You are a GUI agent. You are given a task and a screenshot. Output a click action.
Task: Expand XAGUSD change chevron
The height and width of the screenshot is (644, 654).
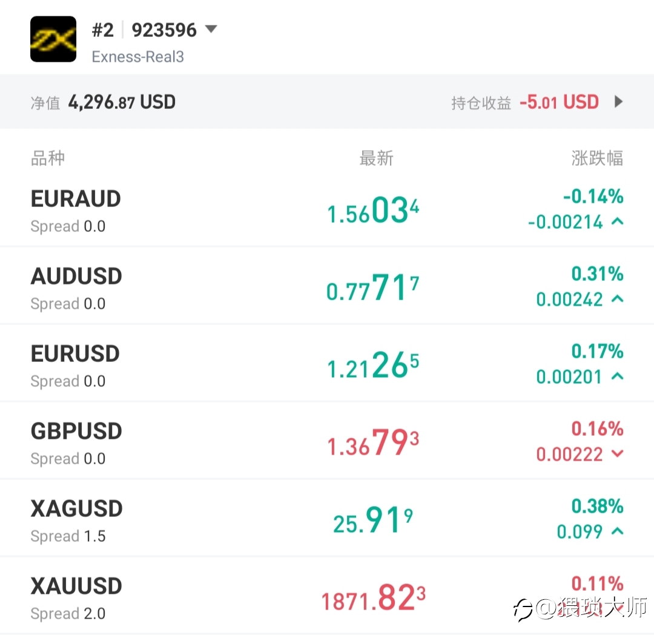pos(617,531)
